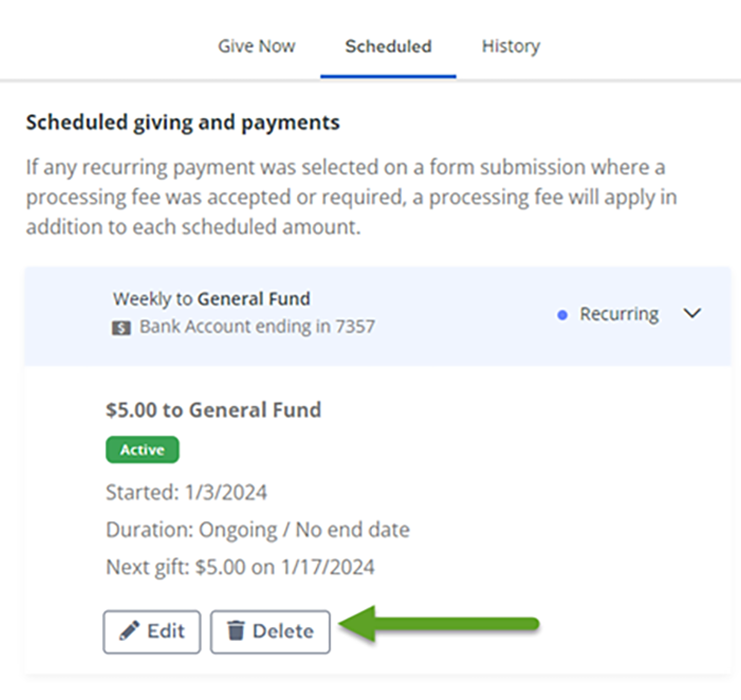This screenshot has height=700, width=741.
Task: Collapse the Recurring gift chevron
Action: (x=692, y=313)
